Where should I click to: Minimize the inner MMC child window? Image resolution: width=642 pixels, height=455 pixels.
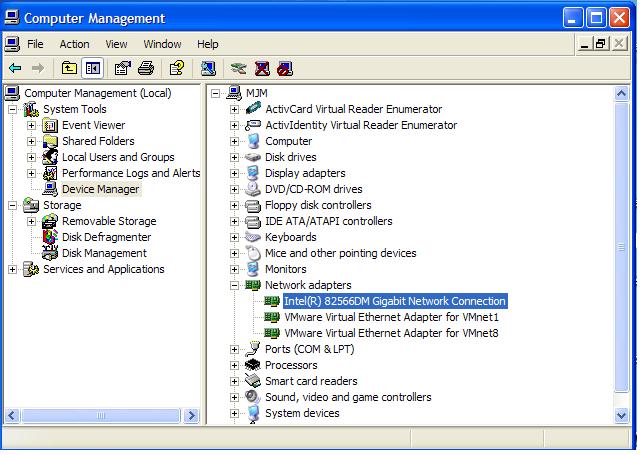tap(584, 43)
